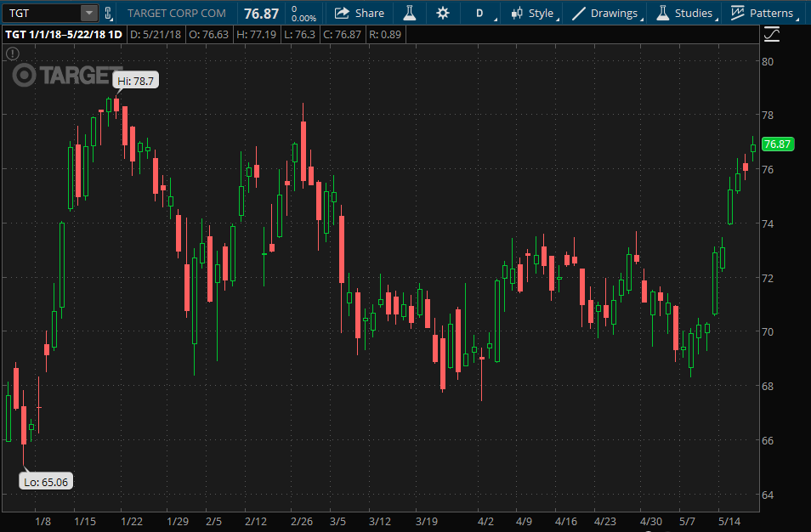This screenshot has height=532, width=811.
Task: Open the Studies menu
Action: [x=686, y=13]
